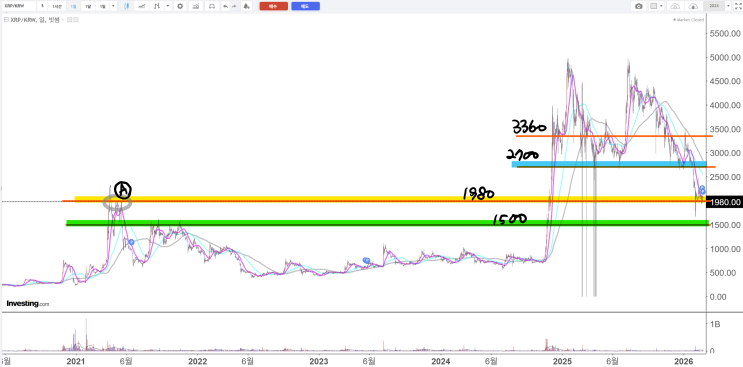Expand the indicators dropdown arrow
The height and width of the screenshot is (367, 743).
pos(168,6)
